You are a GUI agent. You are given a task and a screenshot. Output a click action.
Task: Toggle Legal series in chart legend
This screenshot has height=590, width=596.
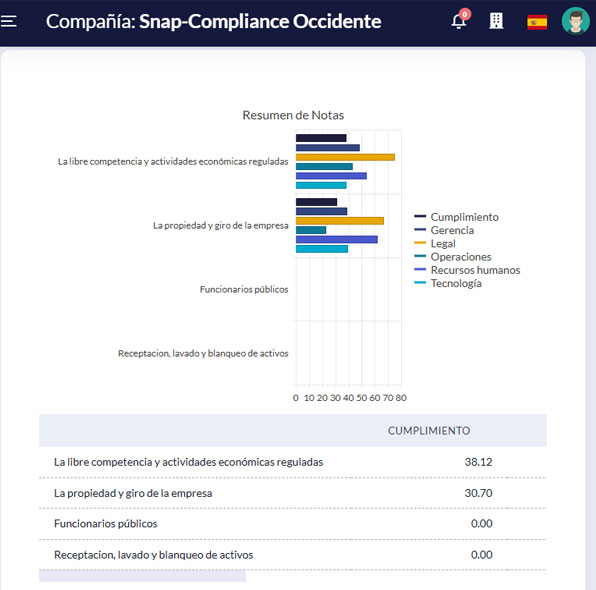click(435, 243)
